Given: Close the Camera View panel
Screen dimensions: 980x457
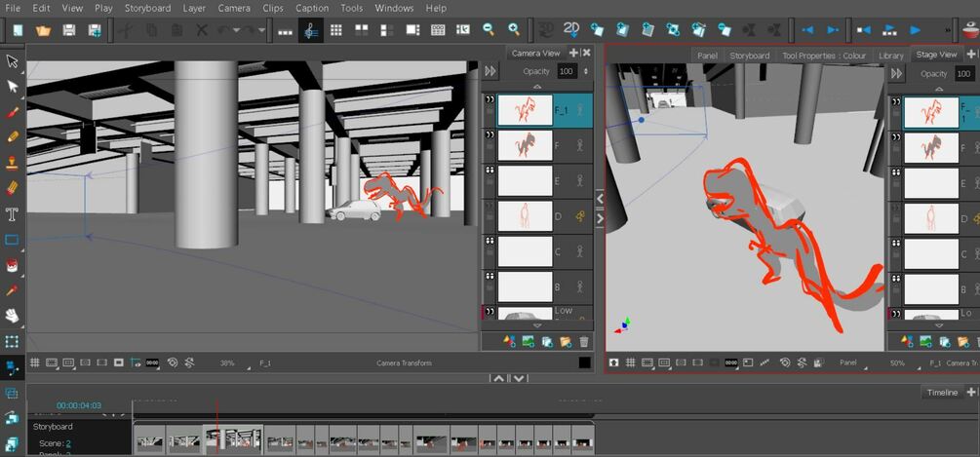Looking at the screenshot, I should click(x=586, y=53).
